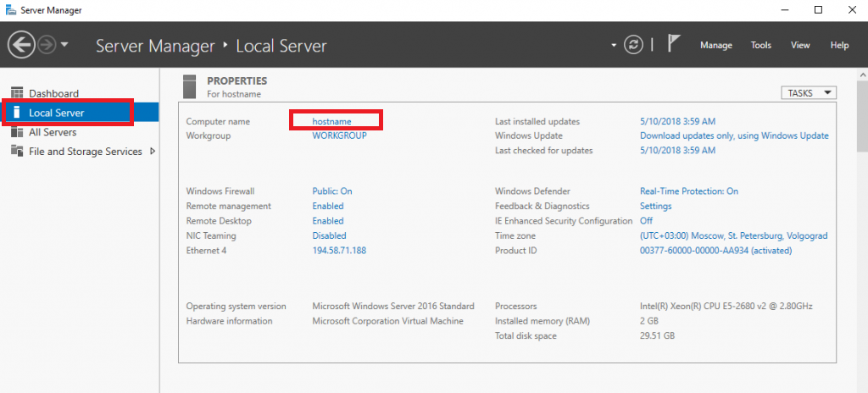This screenshot has width=868, height=393.
Task: Click the server icon next to PROPERTIES
Action: (189, 86)
